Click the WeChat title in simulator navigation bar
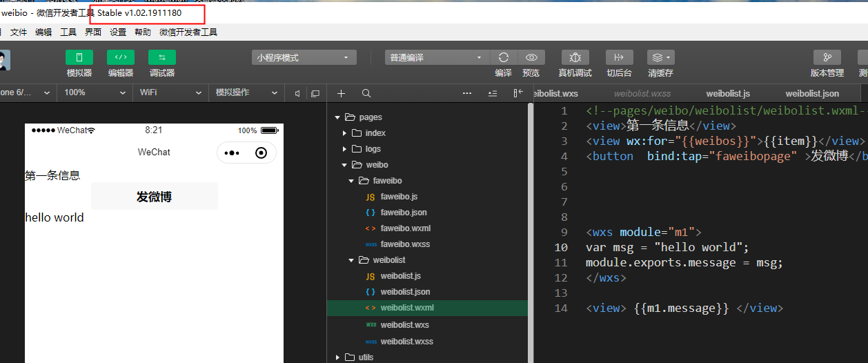This screenshot has height=363, width=868. point(154,152)
